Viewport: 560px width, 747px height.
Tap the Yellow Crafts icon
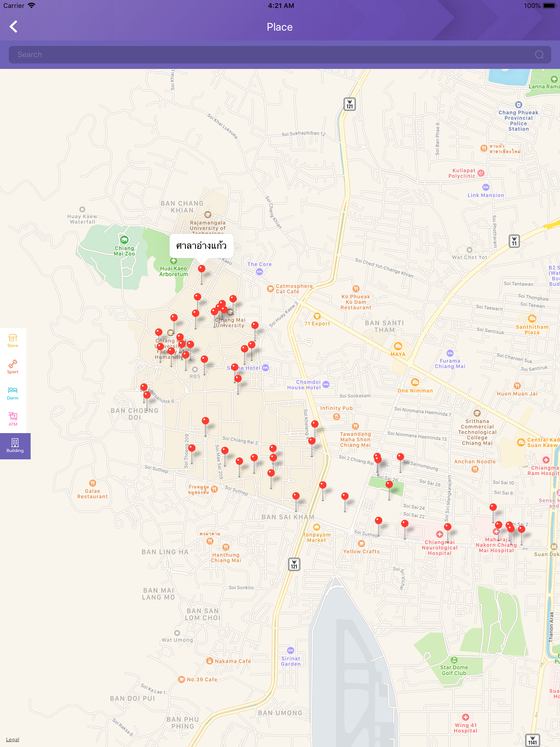point(361,544)
